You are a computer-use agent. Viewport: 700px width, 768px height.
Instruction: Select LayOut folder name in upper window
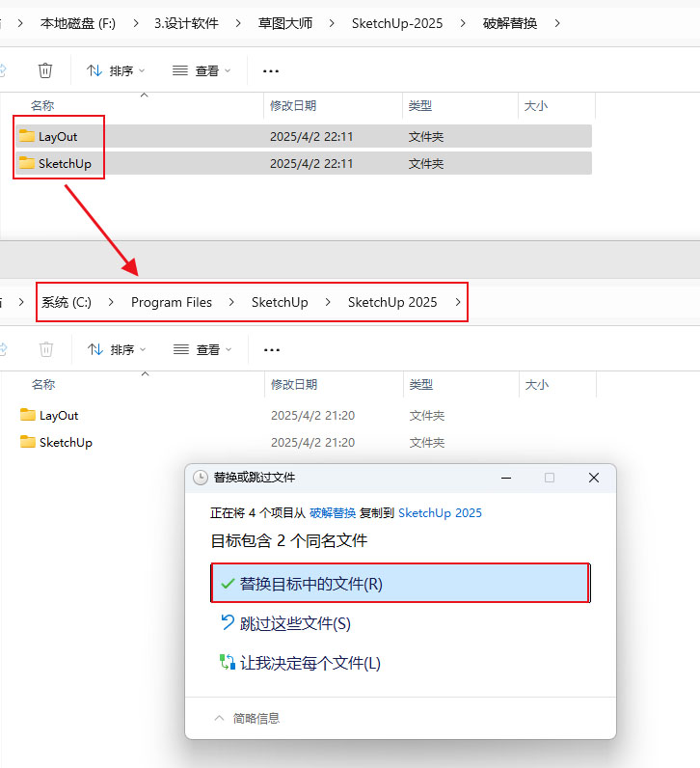58,137
